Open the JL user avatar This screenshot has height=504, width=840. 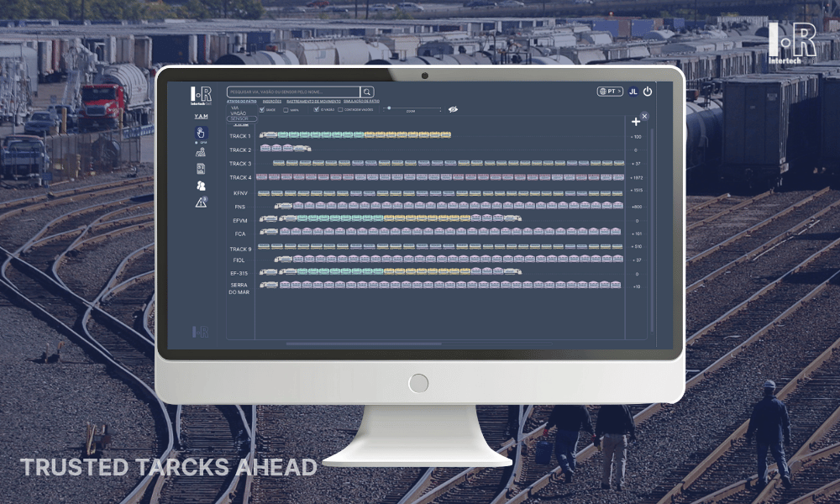(x=633, y=92)
